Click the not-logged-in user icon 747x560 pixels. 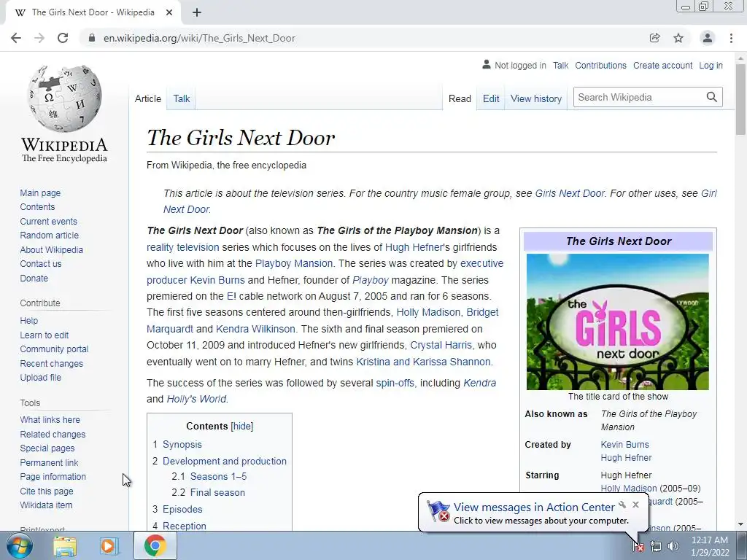[x=486, y=64]
